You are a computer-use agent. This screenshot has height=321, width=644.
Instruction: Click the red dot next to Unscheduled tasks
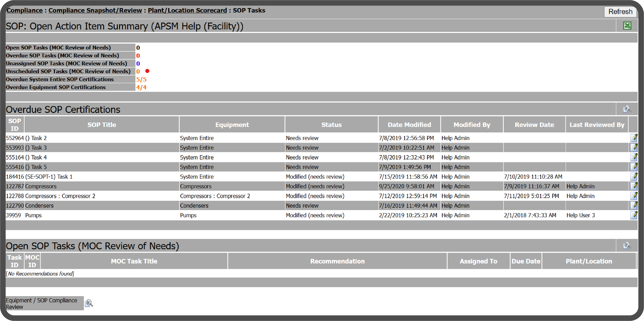click(147, 71)
